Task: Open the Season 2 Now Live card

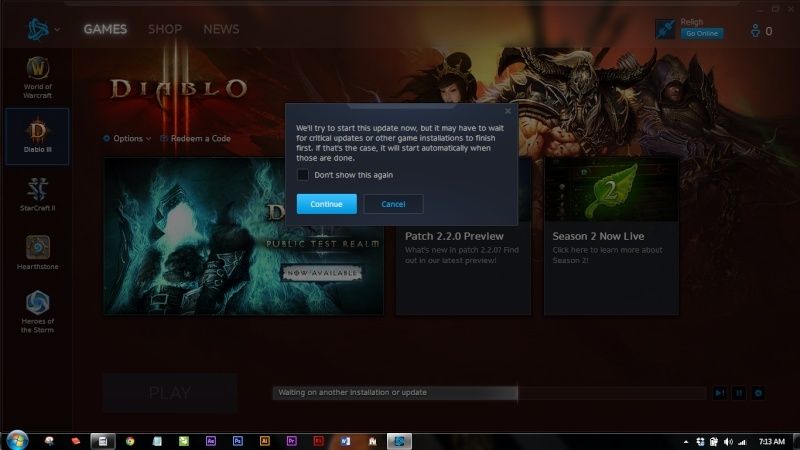Action: [x=611, y=236]
